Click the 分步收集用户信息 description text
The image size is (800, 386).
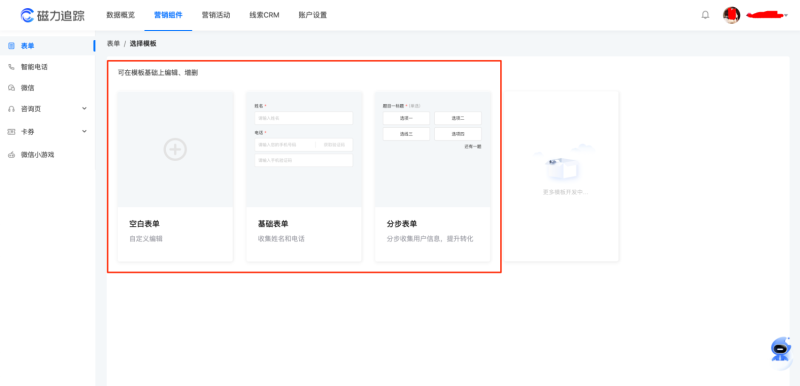tap(430, 239)
